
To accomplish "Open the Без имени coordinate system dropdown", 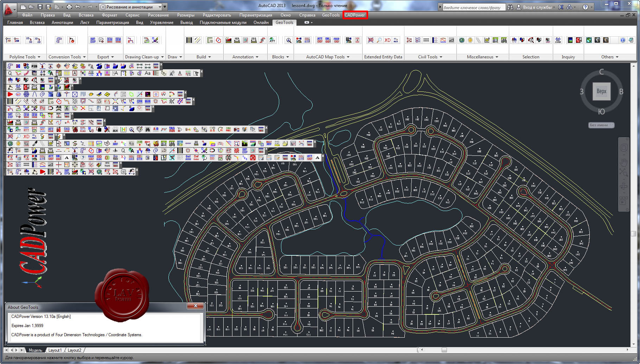I will [601, 125].
